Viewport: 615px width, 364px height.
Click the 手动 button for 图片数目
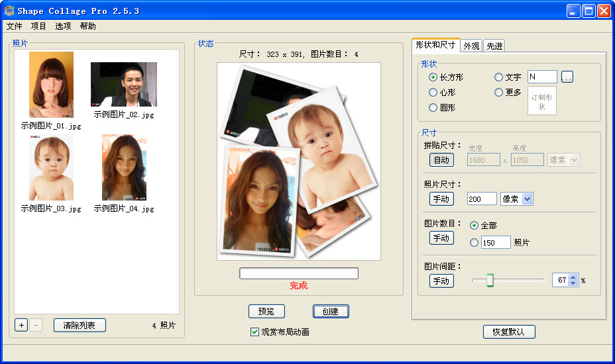click(441, 238)
